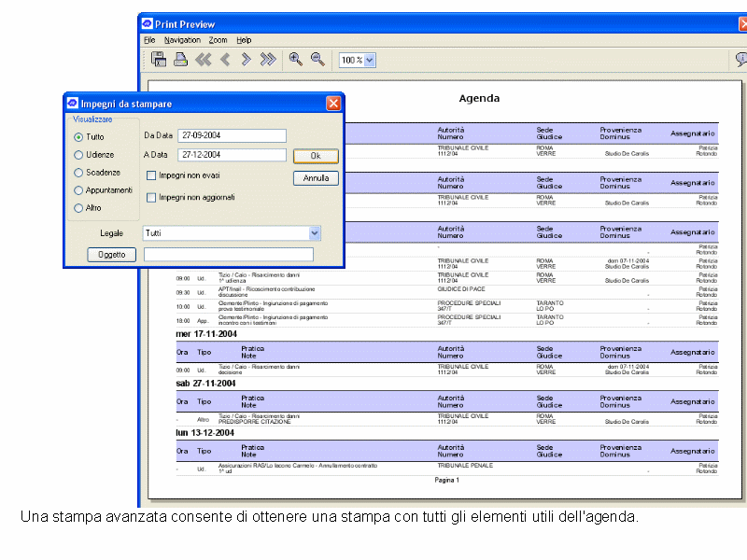The image size is (747, 560).
Task: Click the PREDISPORRE CITAZIONE note row
Action: pos(254,422)
